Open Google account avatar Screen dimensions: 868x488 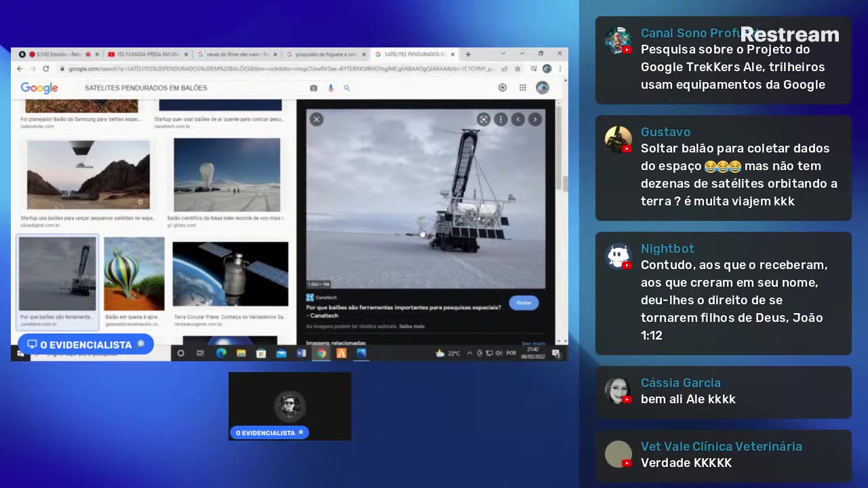[542, 87]
